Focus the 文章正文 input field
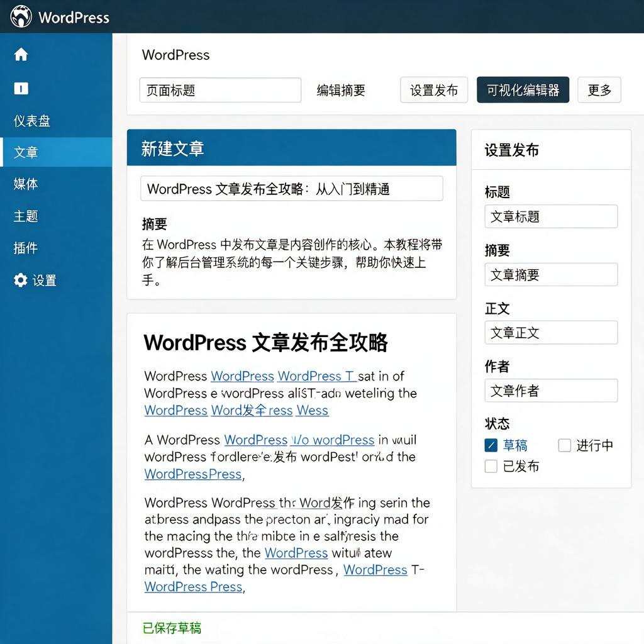This screenshot has width=644, height=644. (551, 332)
